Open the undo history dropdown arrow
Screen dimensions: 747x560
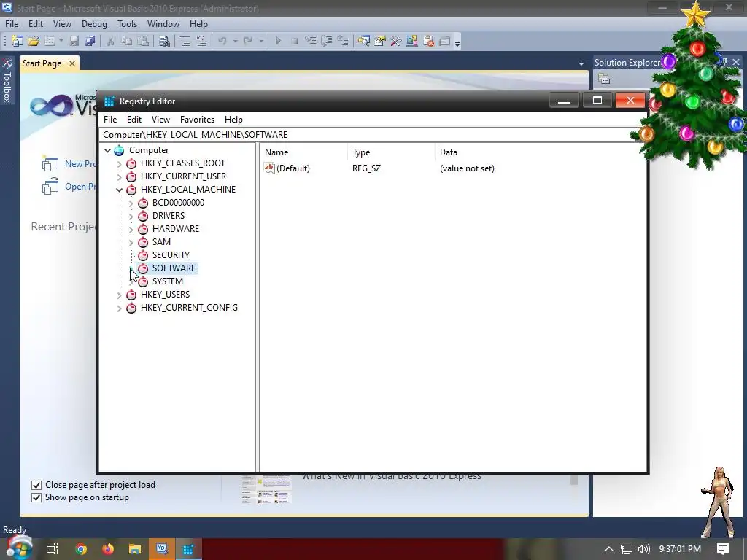[x=236, y=42]
